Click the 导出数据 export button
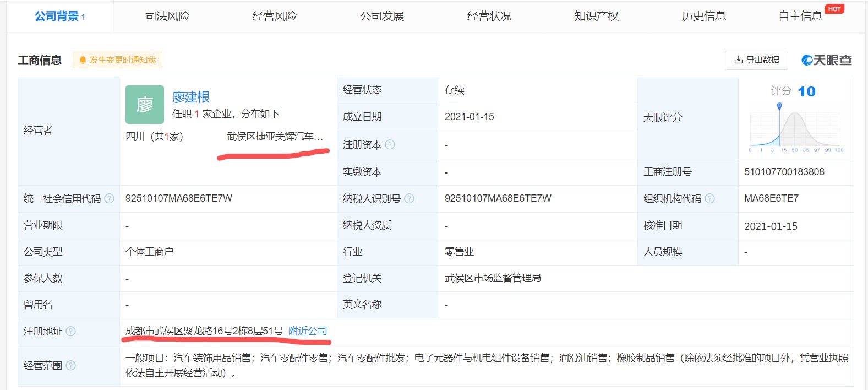The width and height of the screenshot is (868, 390). tap(756, 60)
